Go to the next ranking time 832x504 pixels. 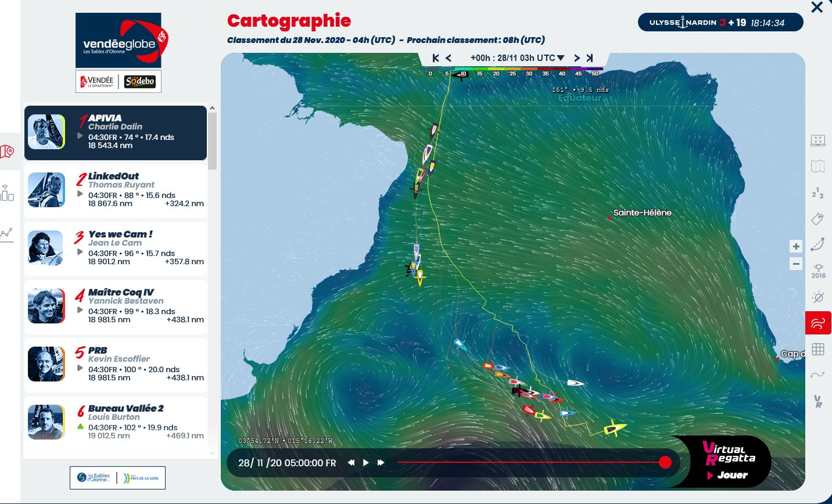pyautogui.click(x=577, y=58)
